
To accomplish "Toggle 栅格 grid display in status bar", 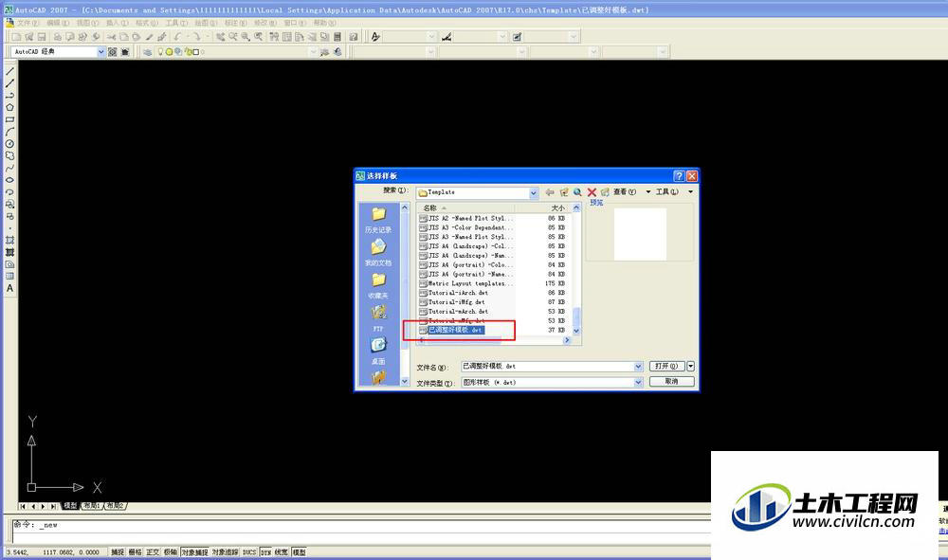I will click(x=136, y=552).
